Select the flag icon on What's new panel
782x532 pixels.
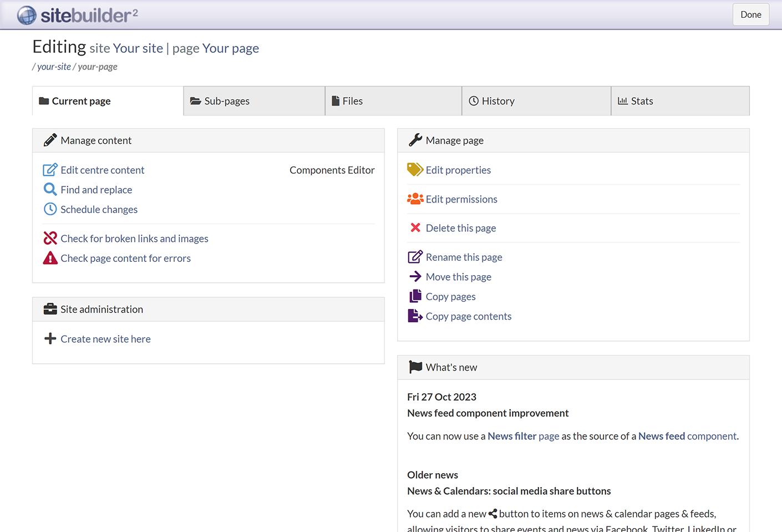[414, 367]
